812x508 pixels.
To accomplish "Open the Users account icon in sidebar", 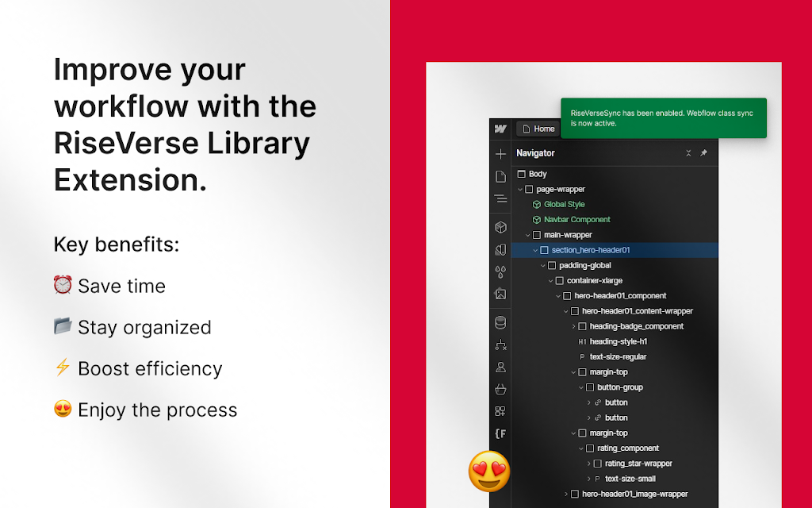I will [500, 367].
